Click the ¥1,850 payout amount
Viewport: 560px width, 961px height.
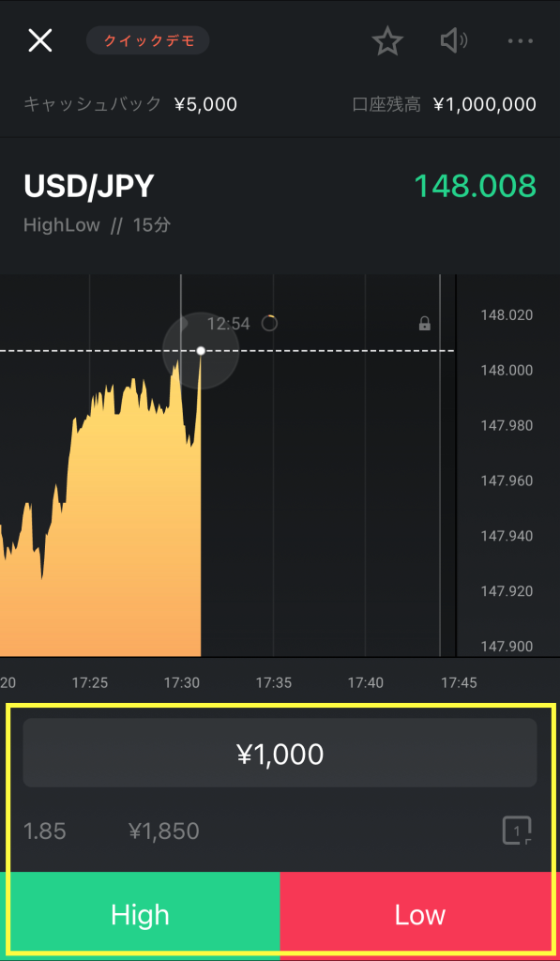click(x=164, y=831)
